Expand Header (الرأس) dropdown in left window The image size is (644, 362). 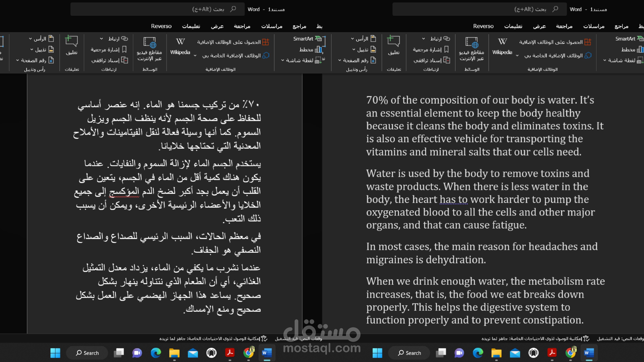point(30,39)
